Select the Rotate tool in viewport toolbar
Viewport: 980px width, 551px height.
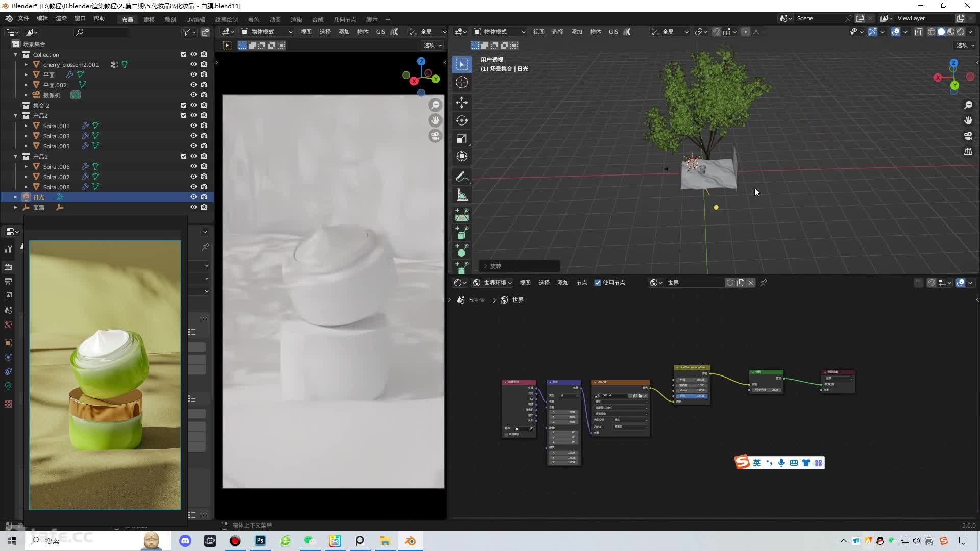click(x=462, y=120)
